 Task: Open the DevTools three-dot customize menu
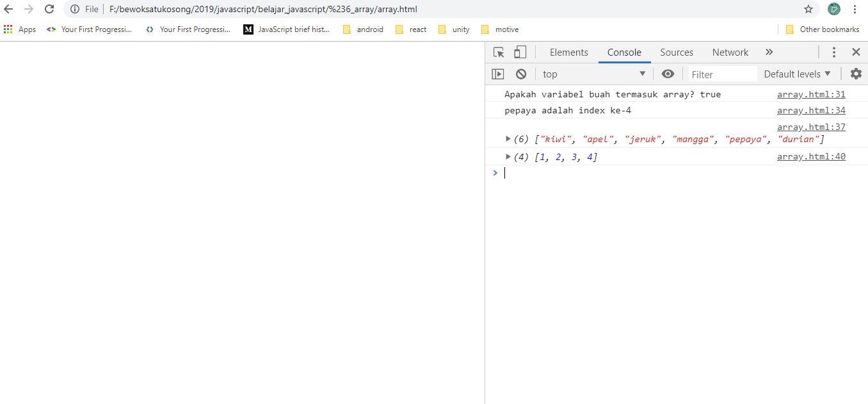[x=834, y=52]
